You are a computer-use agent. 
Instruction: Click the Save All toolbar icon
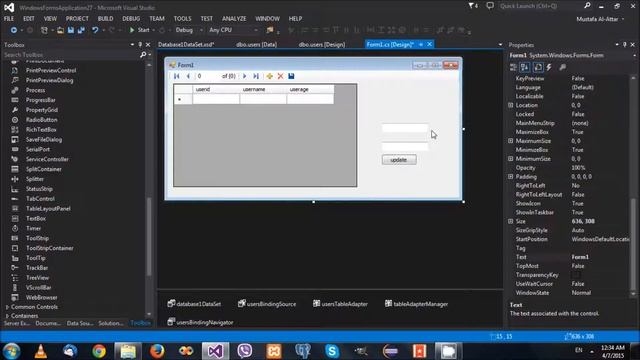point(81,30)
